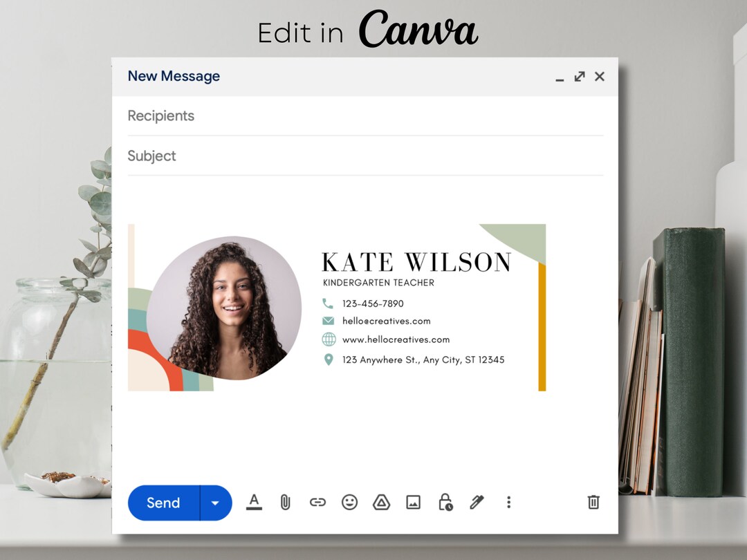Minimize the compose window
Screen dimensions: 747x560
coord(559,79)
